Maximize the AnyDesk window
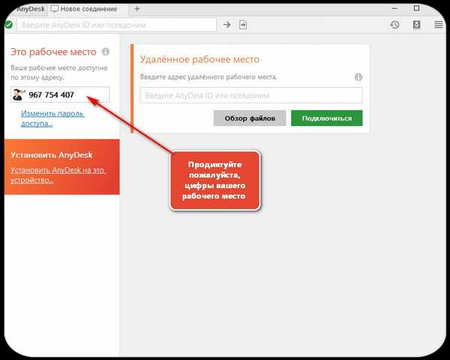450x360 pixels. (417, 8)
